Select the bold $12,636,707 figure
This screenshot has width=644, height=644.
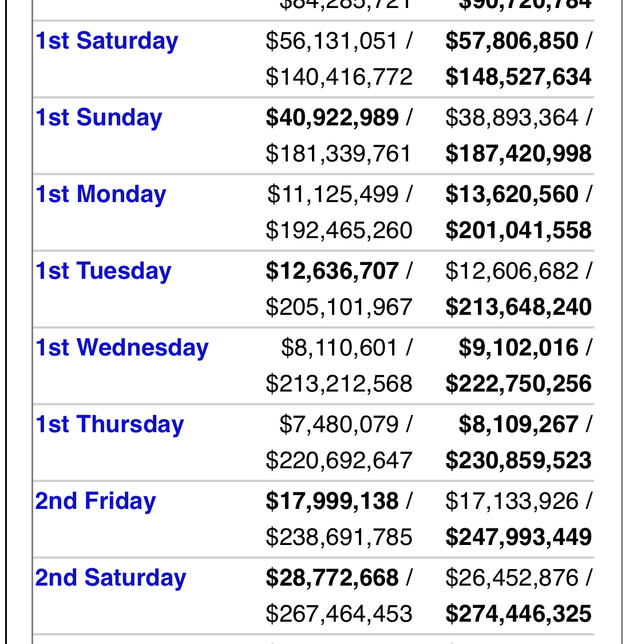[x=332, y=271]
